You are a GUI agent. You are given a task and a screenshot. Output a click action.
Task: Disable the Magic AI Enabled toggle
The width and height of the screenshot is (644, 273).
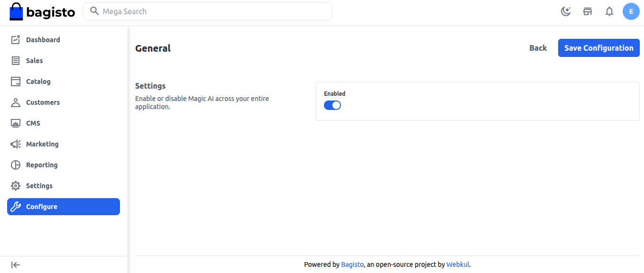point(332,105)
